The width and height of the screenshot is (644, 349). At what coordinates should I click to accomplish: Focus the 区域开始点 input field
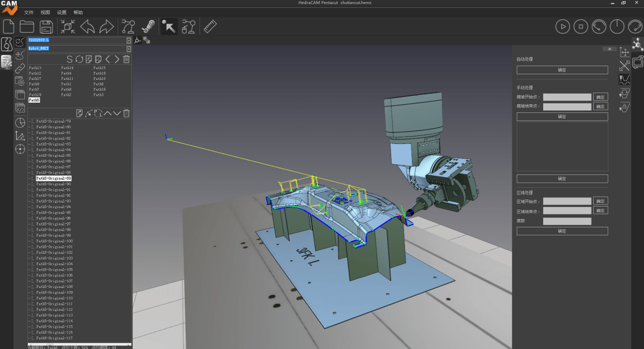tap(567, 201)
